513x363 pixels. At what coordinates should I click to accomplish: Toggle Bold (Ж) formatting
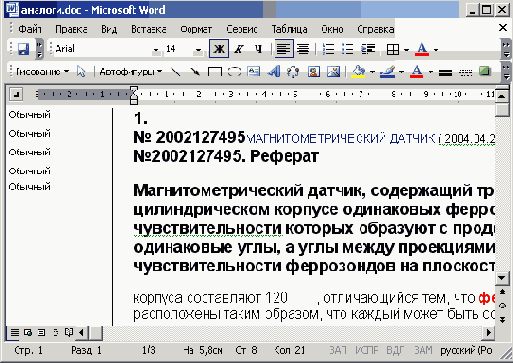219,49
